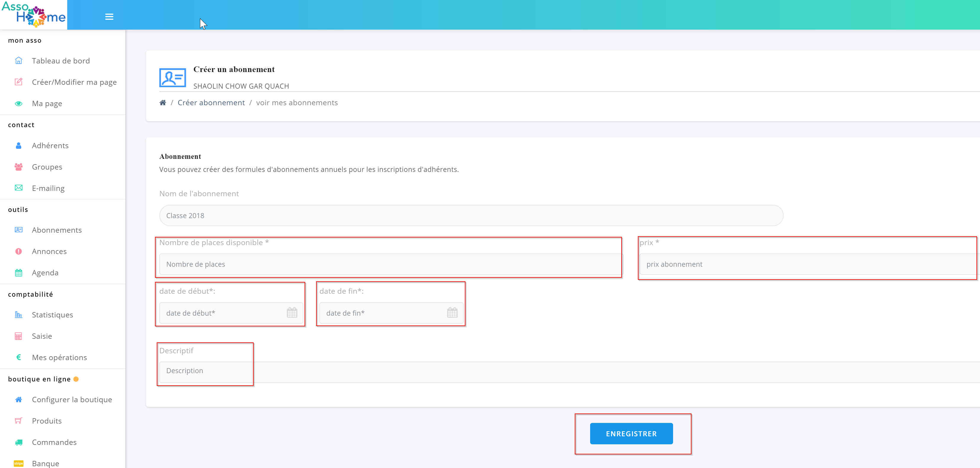Select the eye icon beside 'Ma page'

click(18, 103)
